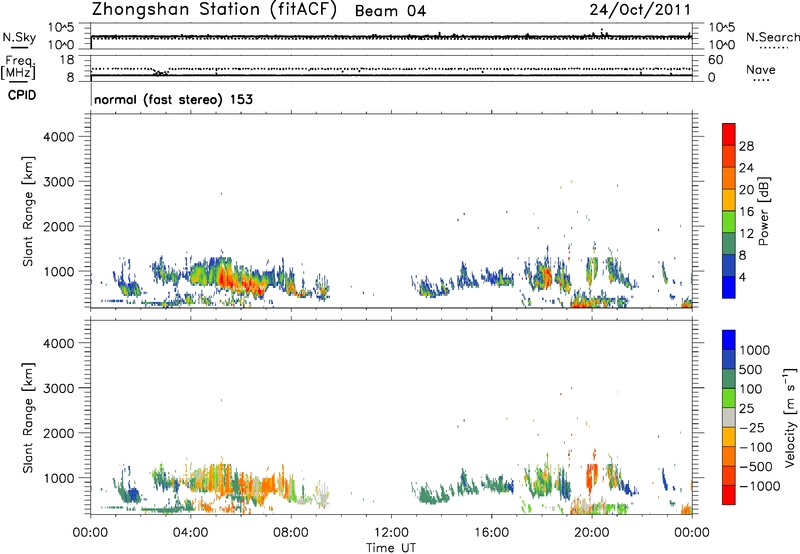
Task: Click the 24 label on Power color bar
Action: pyautogui.click(x=746, y=168)
